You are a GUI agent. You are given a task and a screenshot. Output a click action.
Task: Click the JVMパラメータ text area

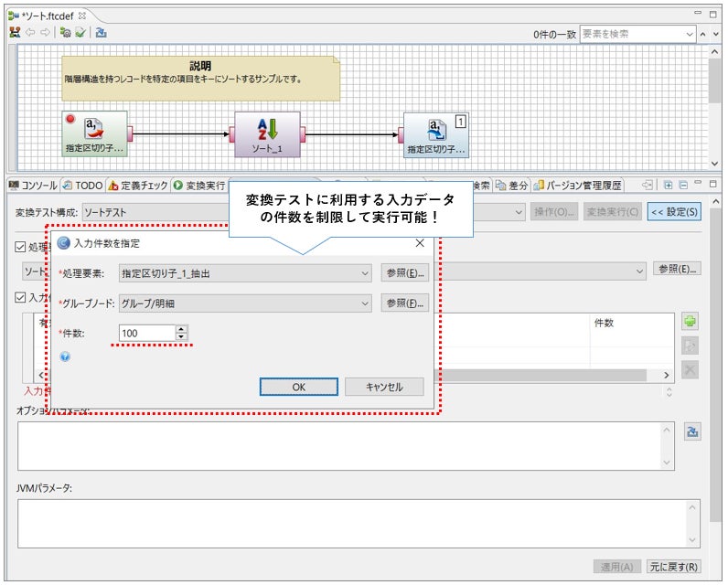pos(359,523)
